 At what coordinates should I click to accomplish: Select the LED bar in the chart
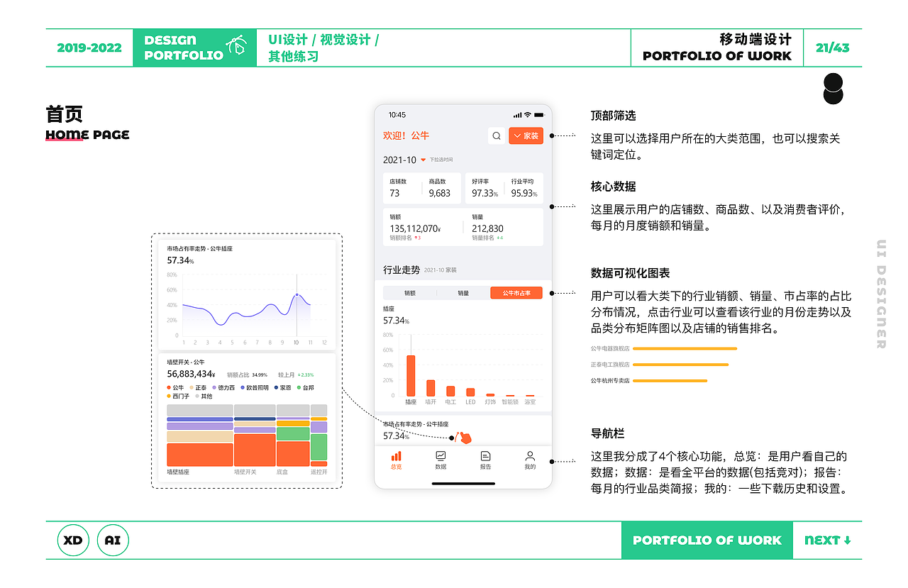[470, 392]
